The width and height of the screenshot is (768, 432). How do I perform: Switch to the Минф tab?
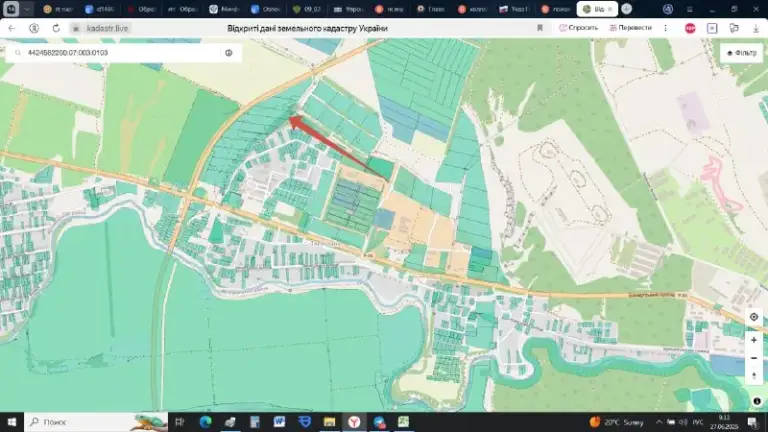(224, 9)
